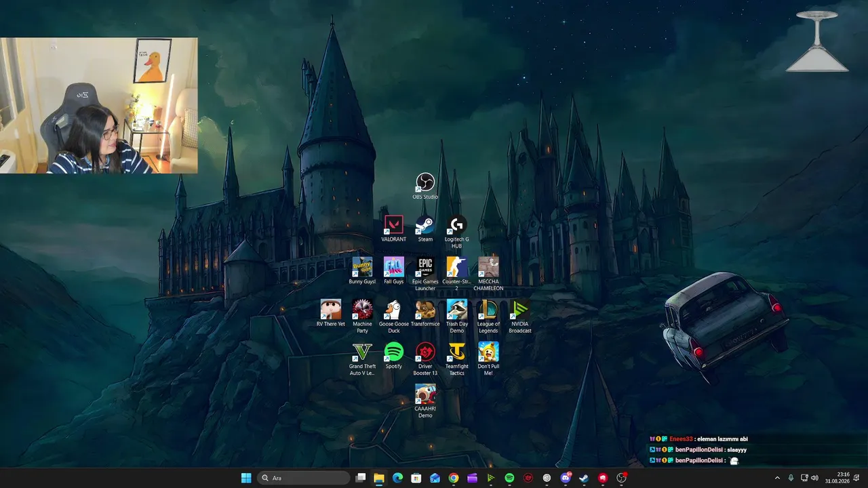Image resolution: width=868 pixels, height=488 pixels.
Task: Click the microphone icon in system tray
Action: [x=791, y=478]
